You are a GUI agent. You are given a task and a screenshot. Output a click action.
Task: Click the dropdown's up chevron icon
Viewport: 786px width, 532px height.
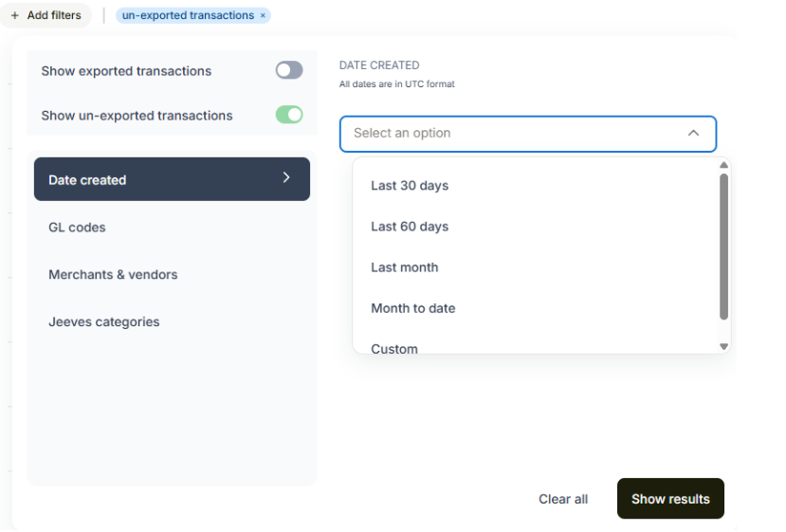(693, 134)
